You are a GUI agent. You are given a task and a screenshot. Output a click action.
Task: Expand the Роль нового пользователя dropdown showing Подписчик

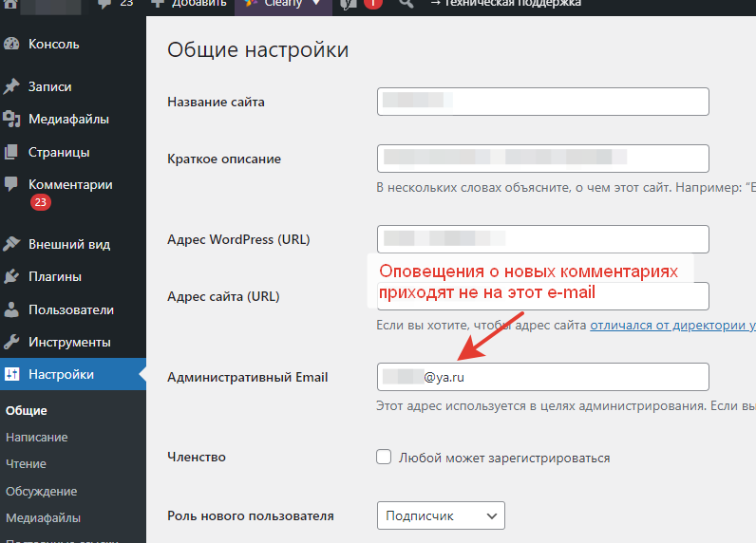coord(441,515)
